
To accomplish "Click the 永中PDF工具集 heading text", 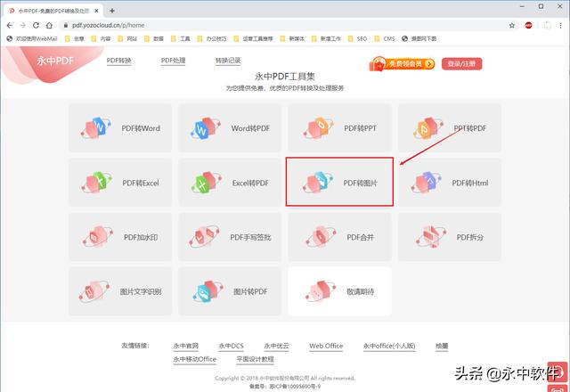I will click(x=285, y=77).
